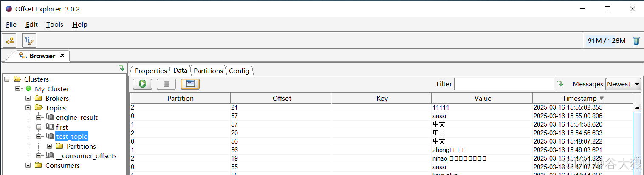Switch to the Partitions tab
The height and width of the screenshot is (175, 644).
(x=208, y=71)
